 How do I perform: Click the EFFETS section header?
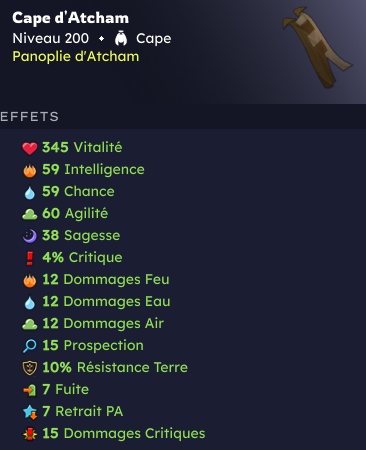point(30,117)
